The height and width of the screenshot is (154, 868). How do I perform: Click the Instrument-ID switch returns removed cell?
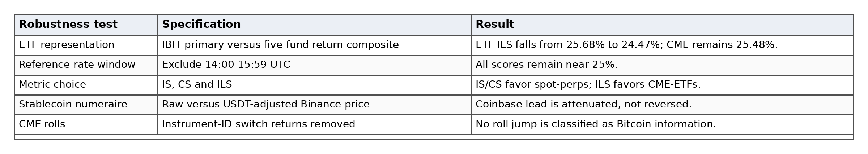[x=314, y=124]
